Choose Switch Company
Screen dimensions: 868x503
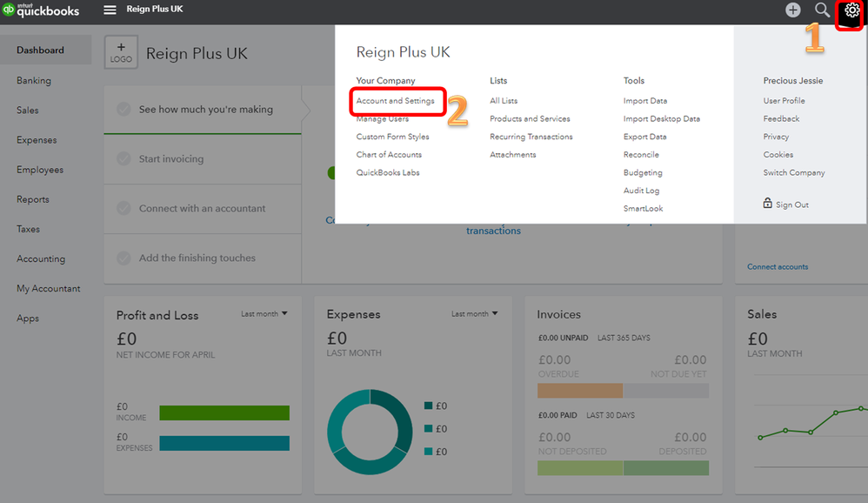coord(794,173)
